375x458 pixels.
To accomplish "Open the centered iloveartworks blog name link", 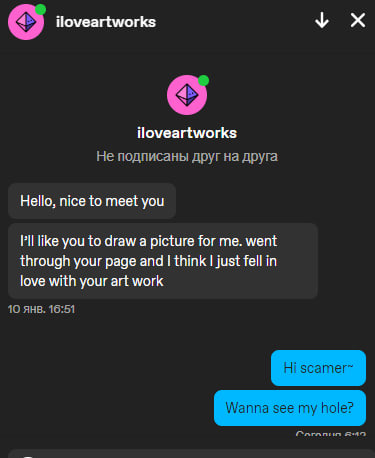I will (187, 133).
